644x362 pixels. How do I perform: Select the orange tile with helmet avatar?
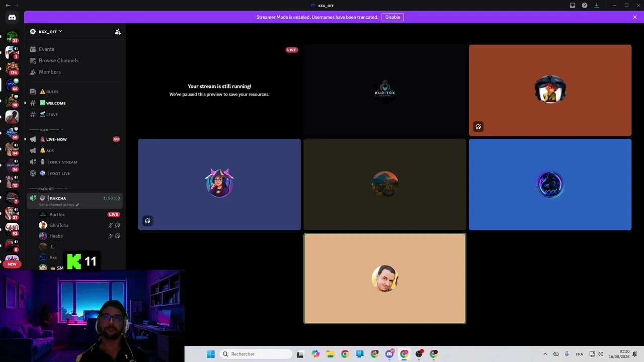(550, 90)
